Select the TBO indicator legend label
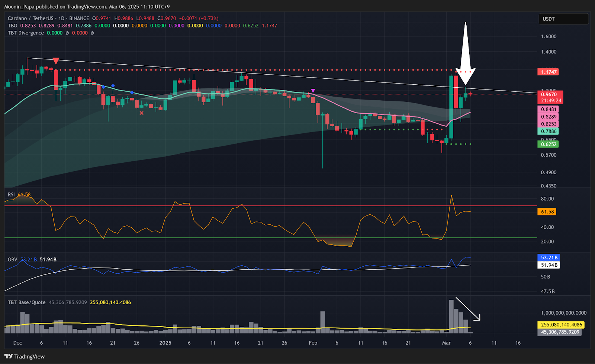This screenshot has width=595, height=364. [x=12, y=26]
